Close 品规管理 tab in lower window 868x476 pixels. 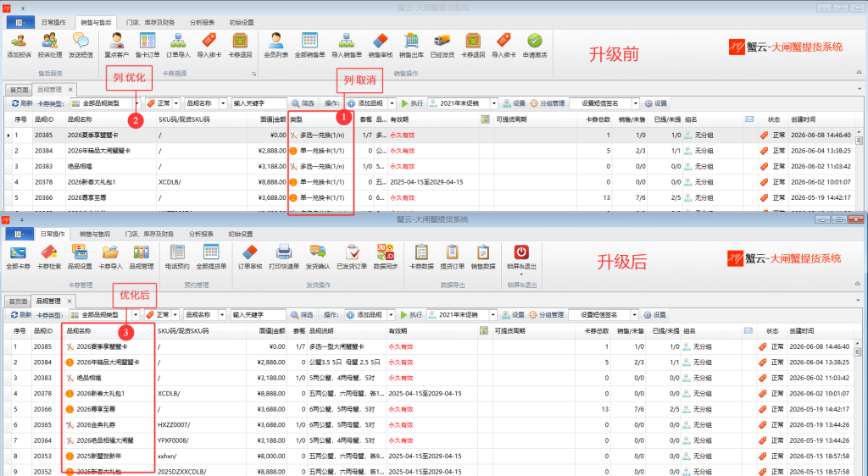(70, 302)
